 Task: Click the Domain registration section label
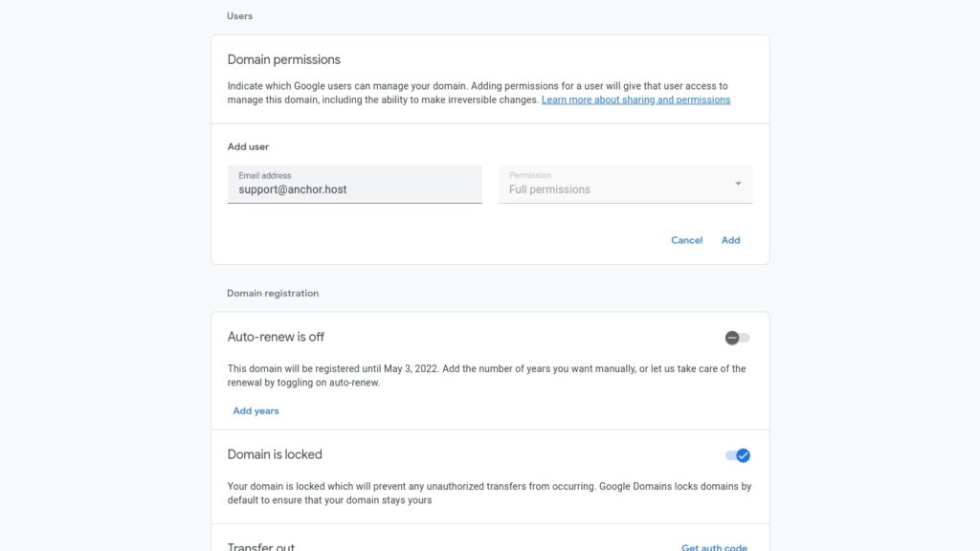coord(273,293)
